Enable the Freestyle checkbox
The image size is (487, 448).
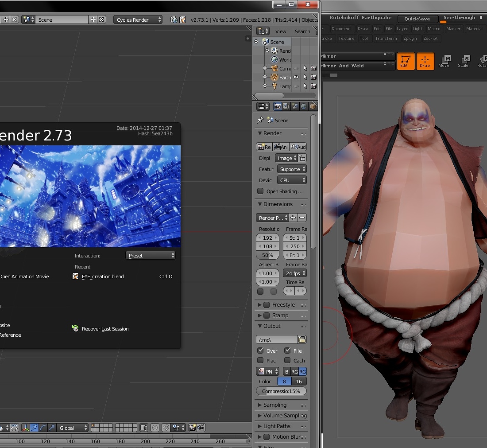[x=267, y=305]
